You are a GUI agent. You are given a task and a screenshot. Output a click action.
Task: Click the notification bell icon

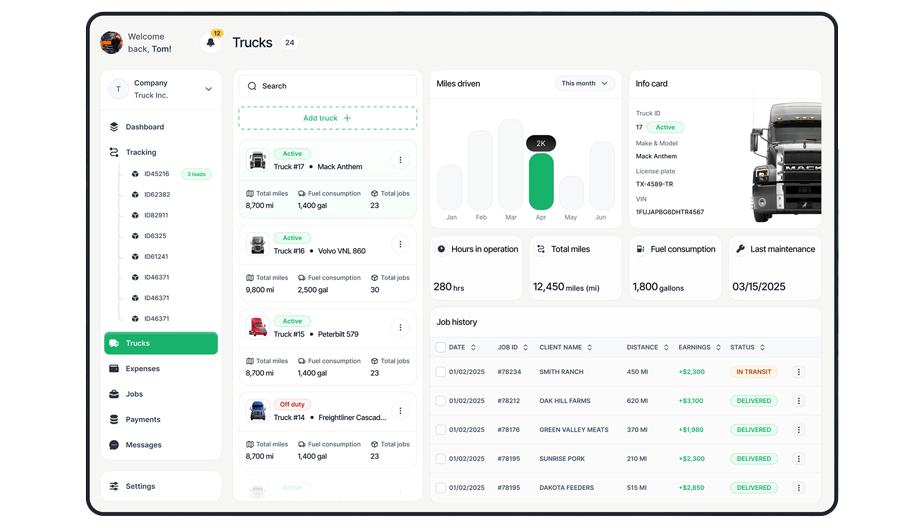click(x=210, y=42)
